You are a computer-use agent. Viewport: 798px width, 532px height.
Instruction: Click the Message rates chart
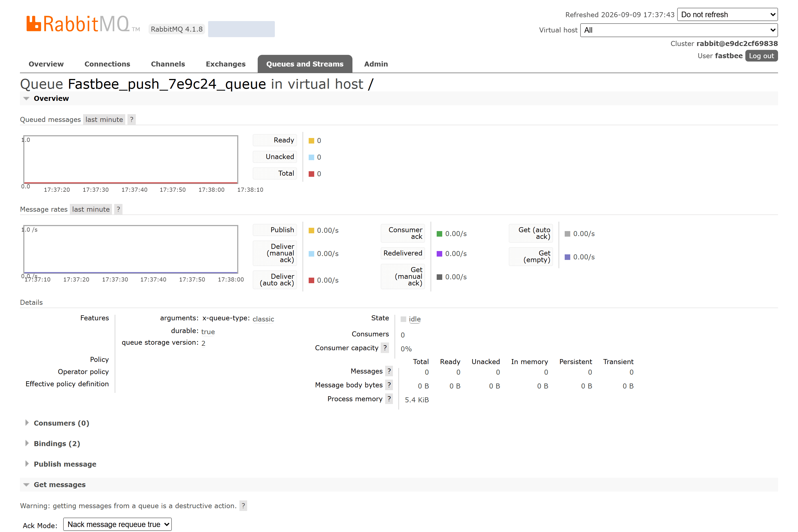point(131,249)
